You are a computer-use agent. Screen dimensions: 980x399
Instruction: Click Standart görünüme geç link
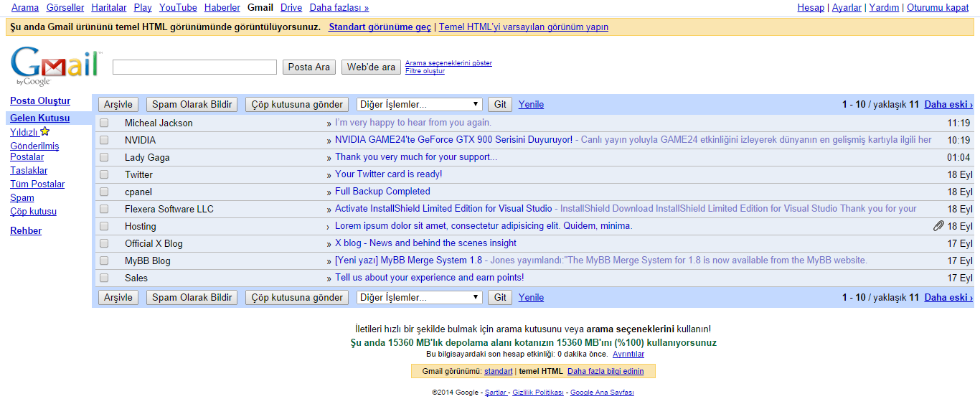pyautogui.click(x=380, y=27)
